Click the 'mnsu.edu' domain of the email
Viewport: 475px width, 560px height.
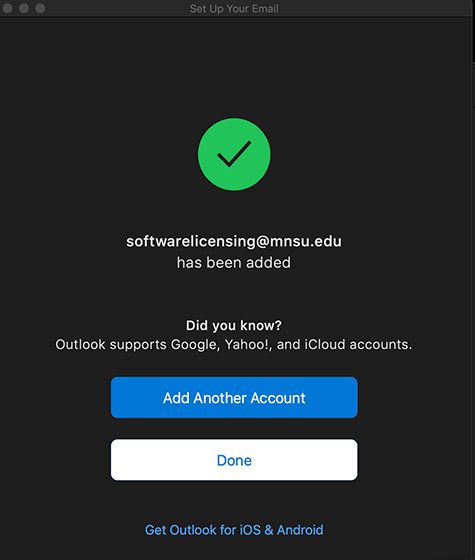306,241
